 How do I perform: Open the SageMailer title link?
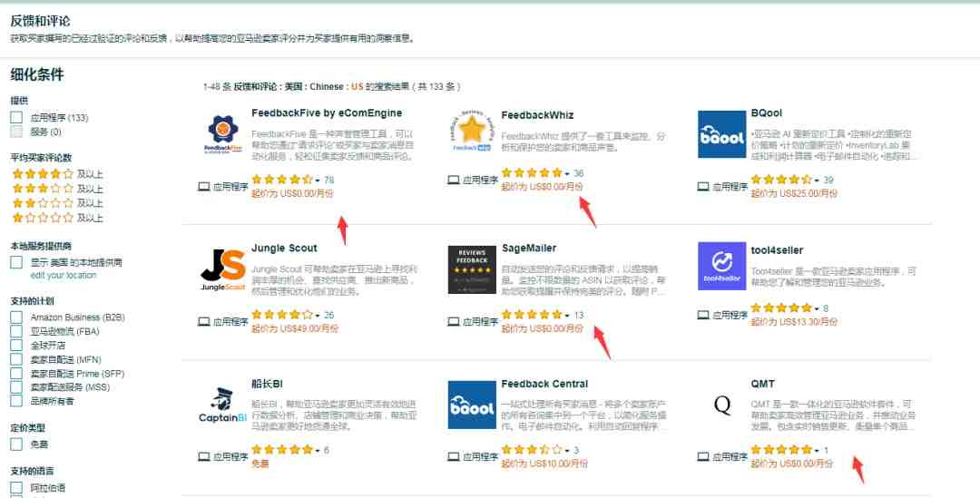tap(529, 248)
